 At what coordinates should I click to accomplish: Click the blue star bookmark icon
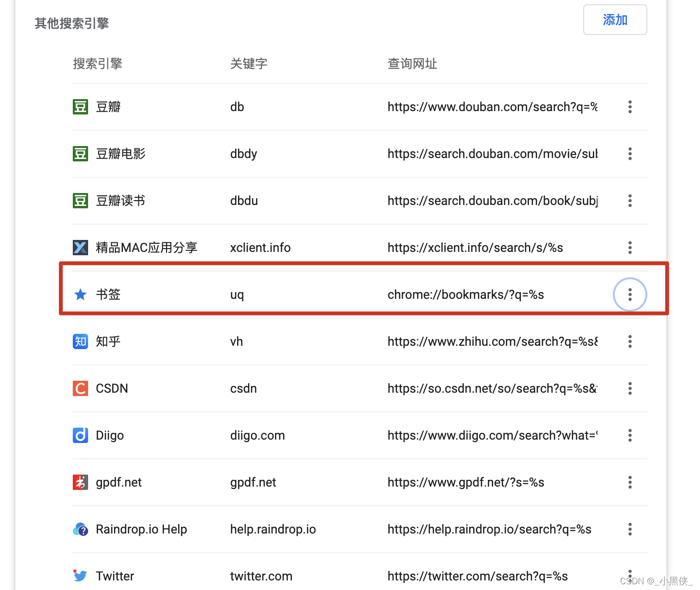coord(80,295)
